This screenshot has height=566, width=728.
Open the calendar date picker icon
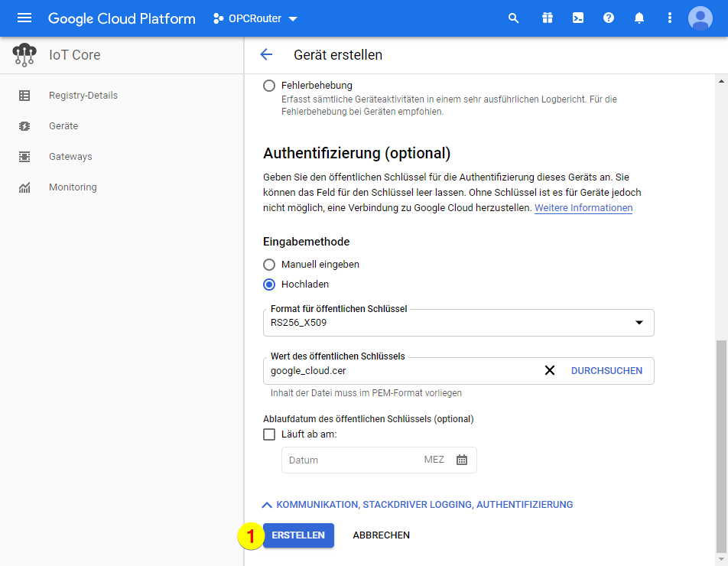coord(462,460)
